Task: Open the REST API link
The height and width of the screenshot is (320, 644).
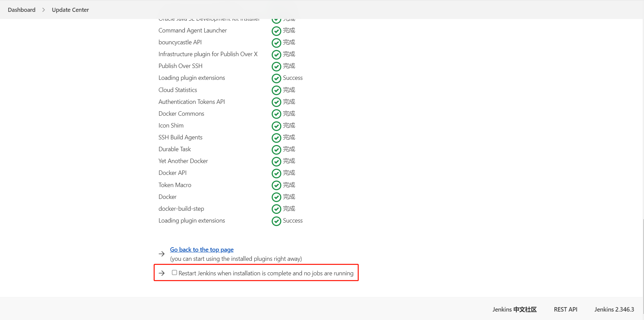Action: (x=565, y=309)
